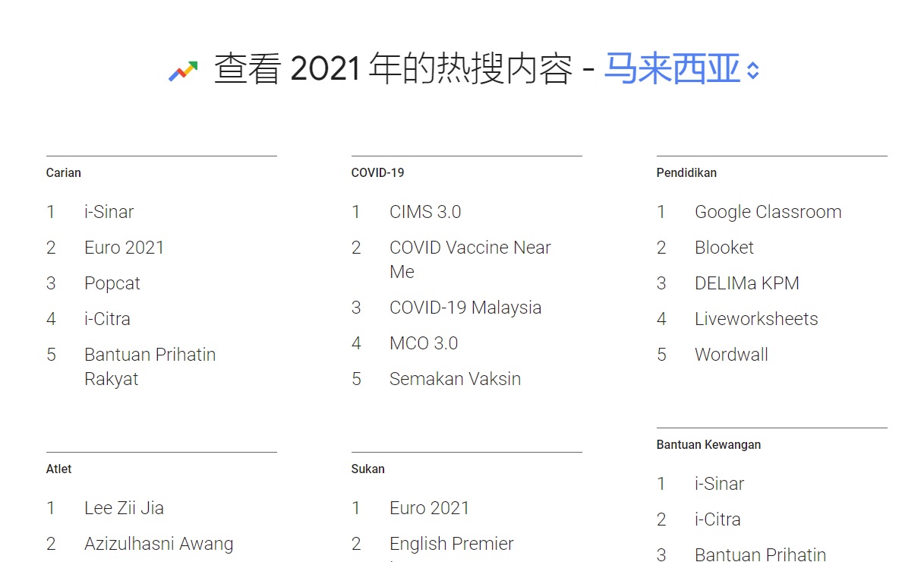Select i-Citra ranked fourth under Carian
The image size is (924, 562).
click(x=107, y=318)
